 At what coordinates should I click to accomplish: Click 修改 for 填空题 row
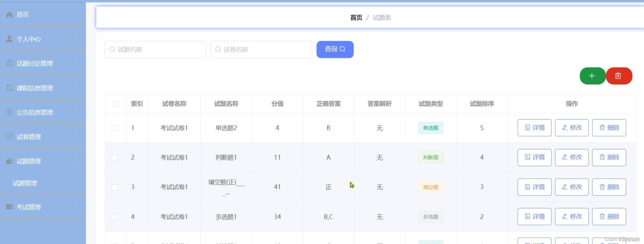tap(572, 187)
